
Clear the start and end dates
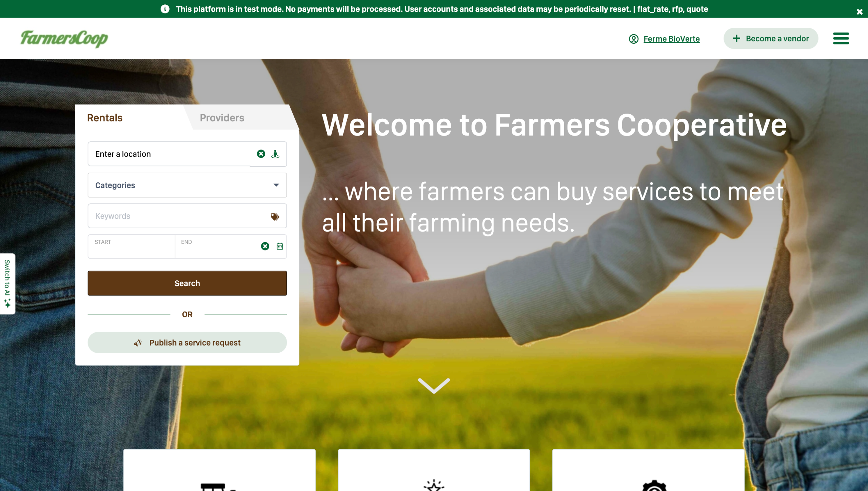265,246
